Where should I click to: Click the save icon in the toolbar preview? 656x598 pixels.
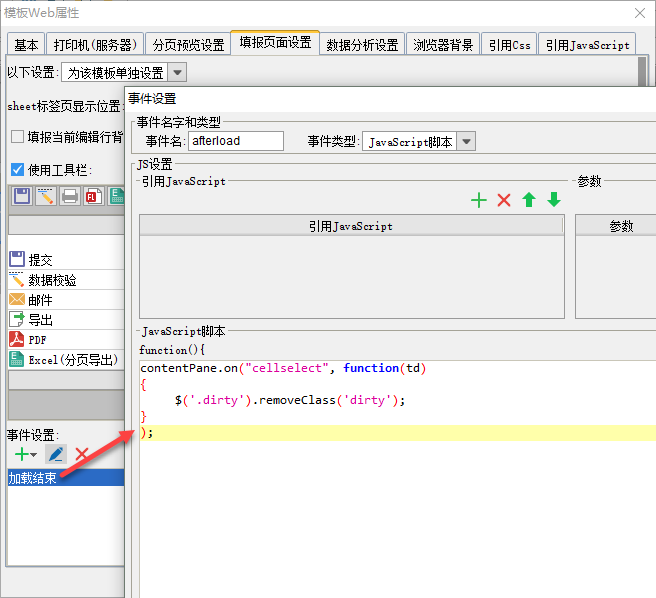22,196
